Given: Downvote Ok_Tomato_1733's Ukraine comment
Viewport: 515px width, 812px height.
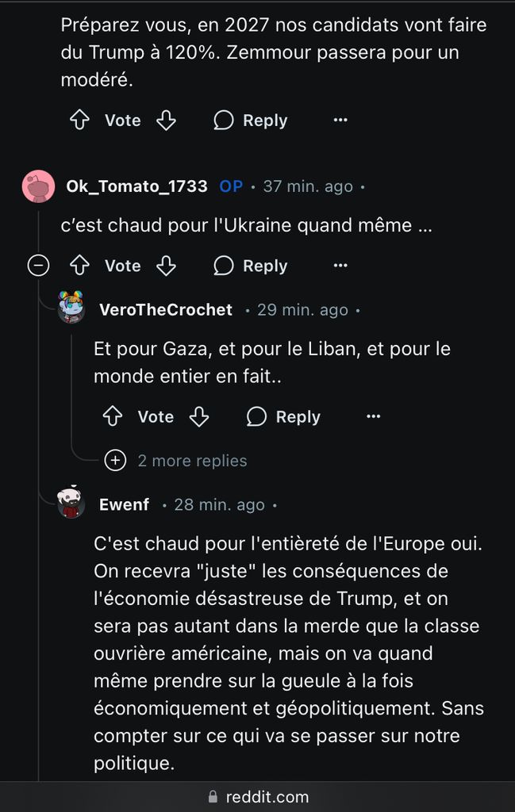Looking at the screenshot, I should 166,266.
